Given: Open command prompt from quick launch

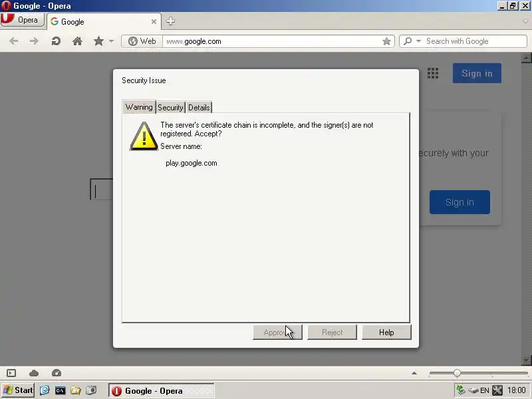Looking at the screenshot, I should (x=60, y=390).
